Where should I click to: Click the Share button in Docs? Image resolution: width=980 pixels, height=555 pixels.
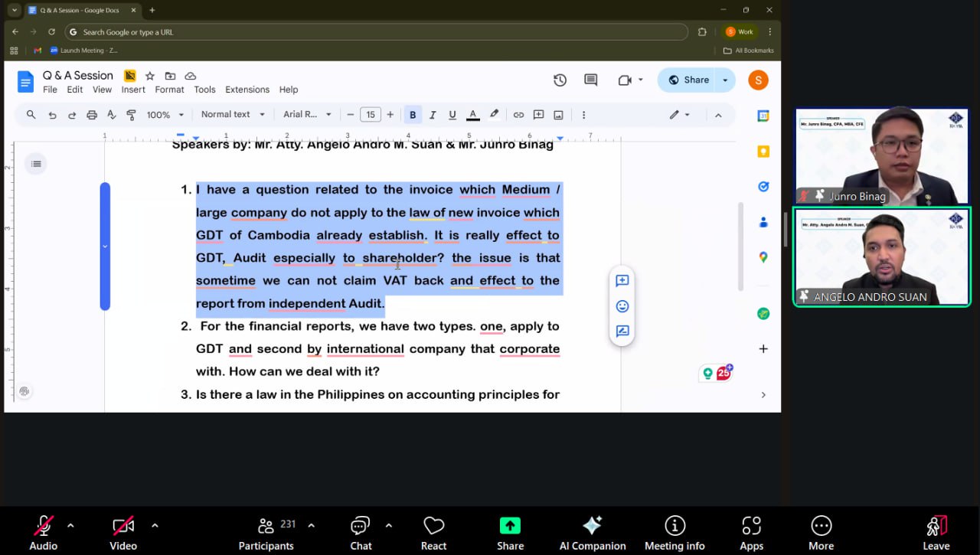(688, 80)
